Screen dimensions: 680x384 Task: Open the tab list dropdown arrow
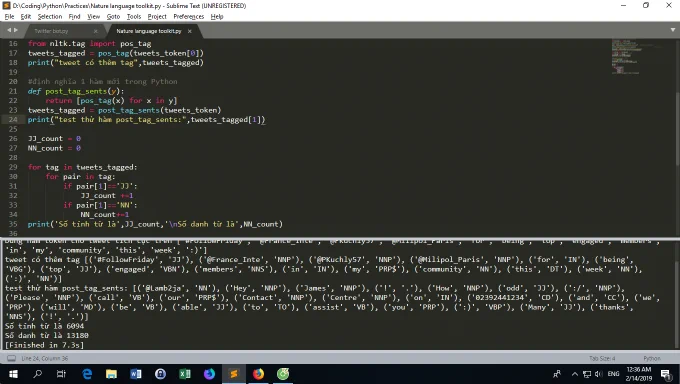coord(673,30)
